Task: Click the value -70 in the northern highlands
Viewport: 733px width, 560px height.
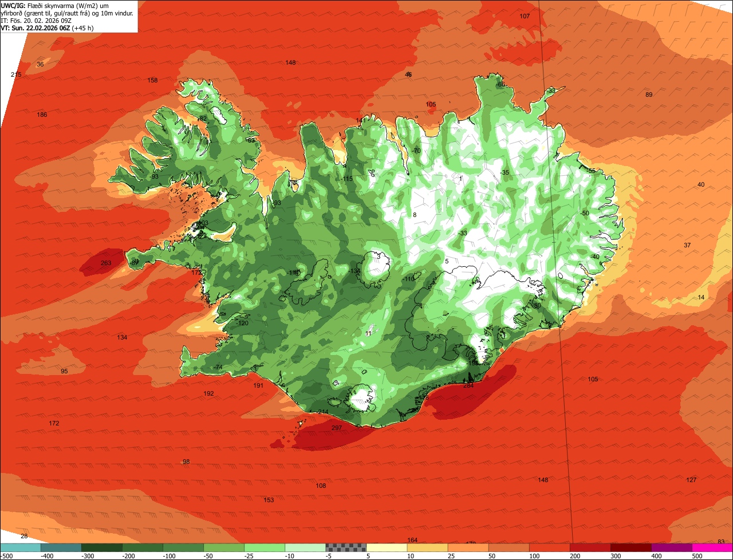Action: point(416,151)
